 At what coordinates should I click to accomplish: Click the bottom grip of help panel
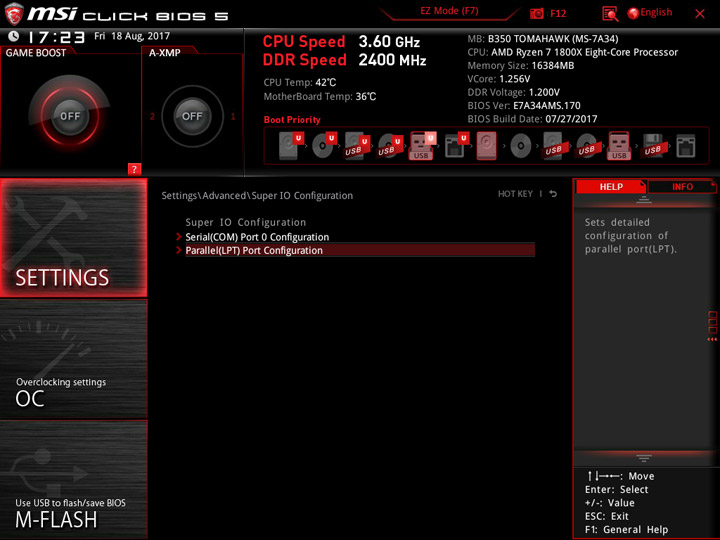point(644,458)
